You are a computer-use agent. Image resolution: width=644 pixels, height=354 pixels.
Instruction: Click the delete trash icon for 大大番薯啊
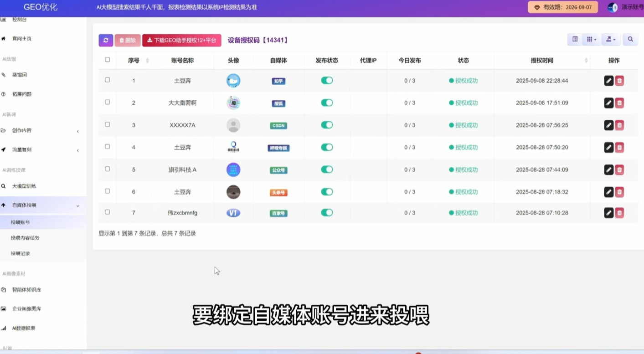point(619,103)
